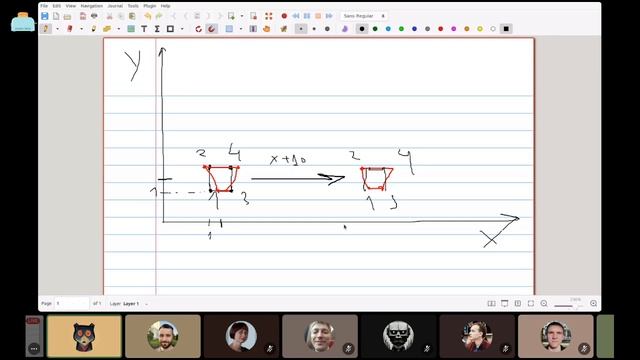
Task: Open the dropdown beside the yellow ruler tool
Action: [x=118, y=29]
